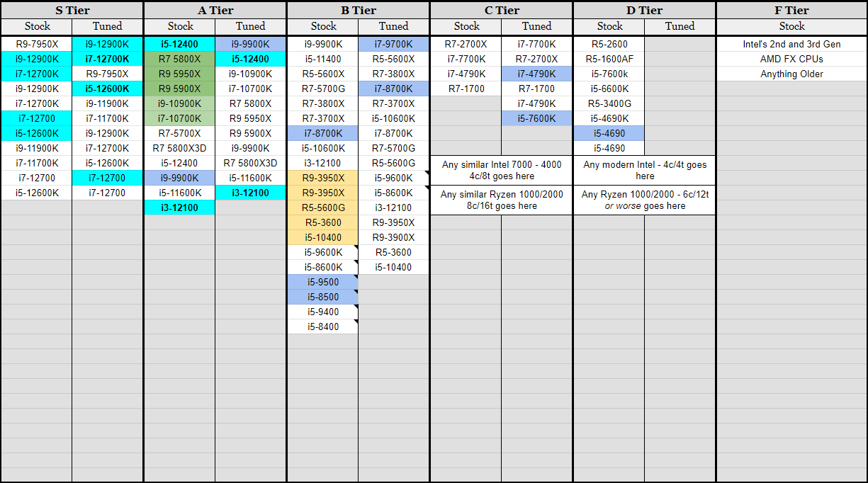Select the A Tier header cell
This screenshot has height=483, width=868.
point(215,10)
